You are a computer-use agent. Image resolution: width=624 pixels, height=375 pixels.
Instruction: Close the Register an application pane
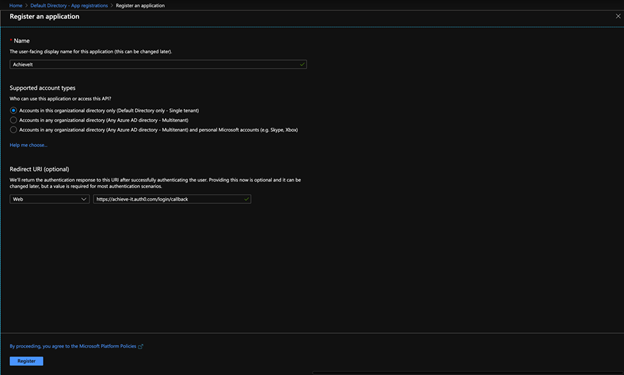point(618,16)
